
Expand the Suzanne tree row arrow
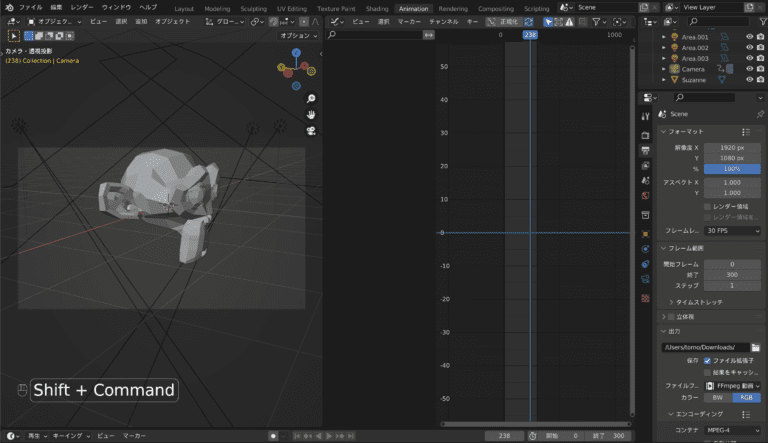(664, 80)
